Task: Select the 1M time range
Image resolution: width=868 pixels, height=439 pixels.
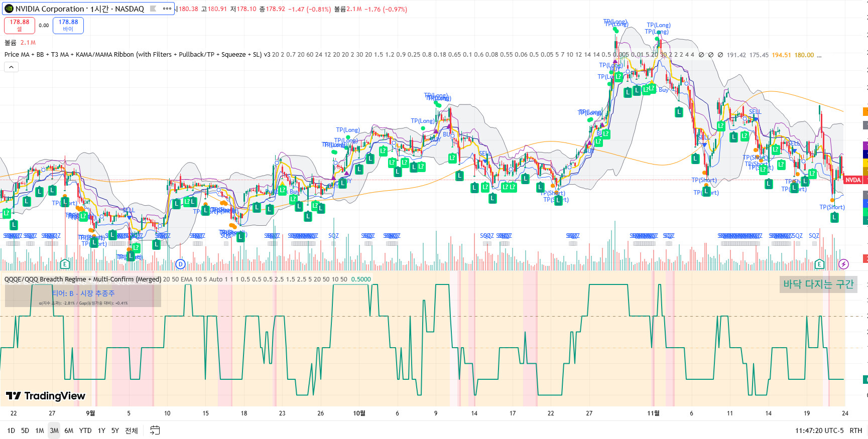Action: tap(40, 430)
